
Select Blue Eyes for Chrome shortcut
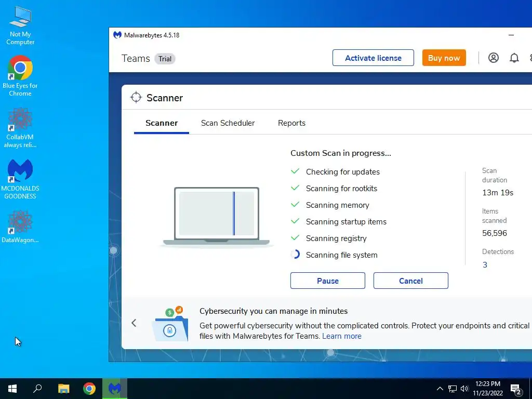point(20,76)
